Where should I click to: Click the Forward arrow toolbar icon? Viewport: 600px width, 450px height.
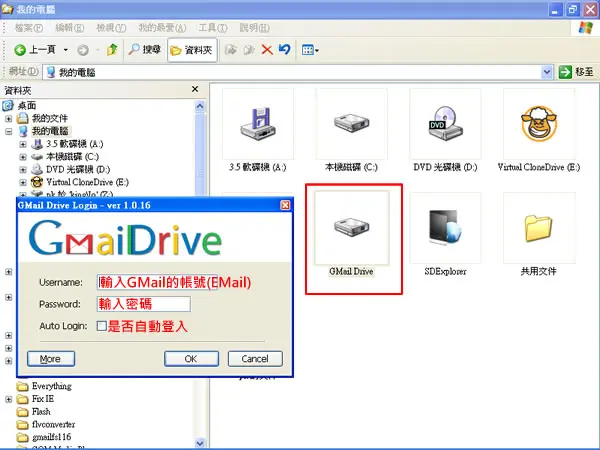coord(83,50)
